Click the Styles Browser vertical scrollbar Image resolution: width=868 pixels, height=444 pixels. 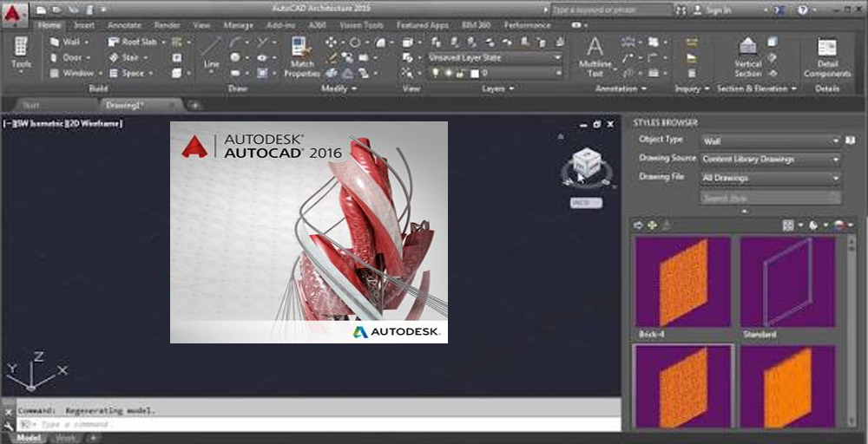click(851, 332)
